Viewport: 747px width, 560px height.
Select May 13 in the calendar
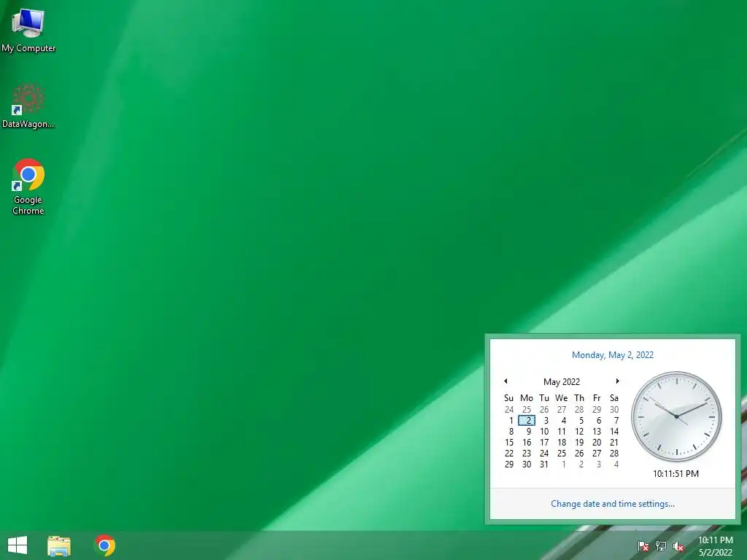597,432
